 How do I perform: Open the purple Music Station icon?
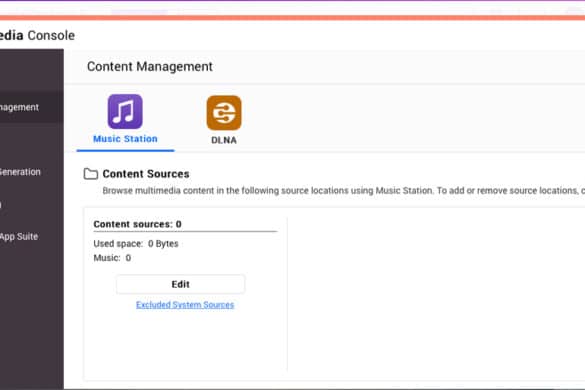[125, 112]
